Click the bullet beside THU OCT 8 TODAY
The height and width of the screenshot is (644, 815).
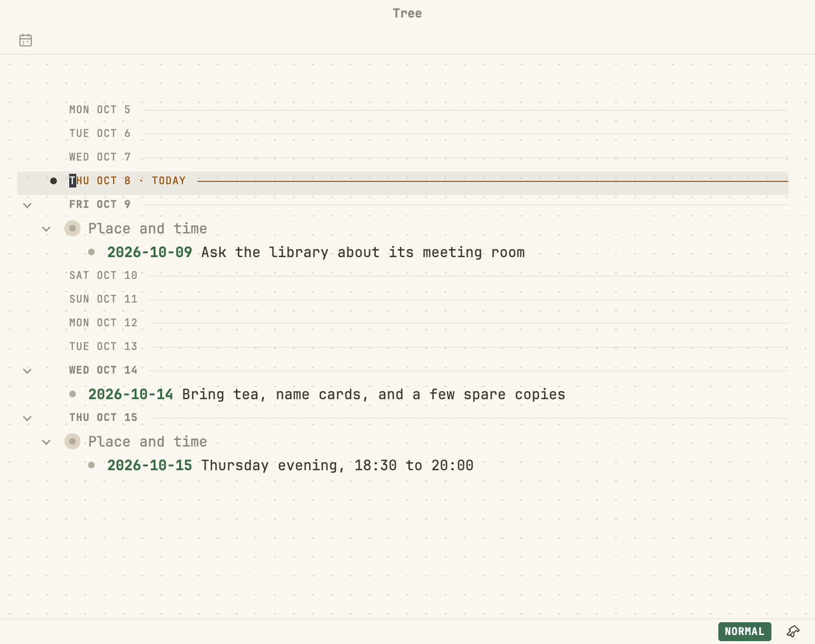pyautogui.click(x=54, y=181)
